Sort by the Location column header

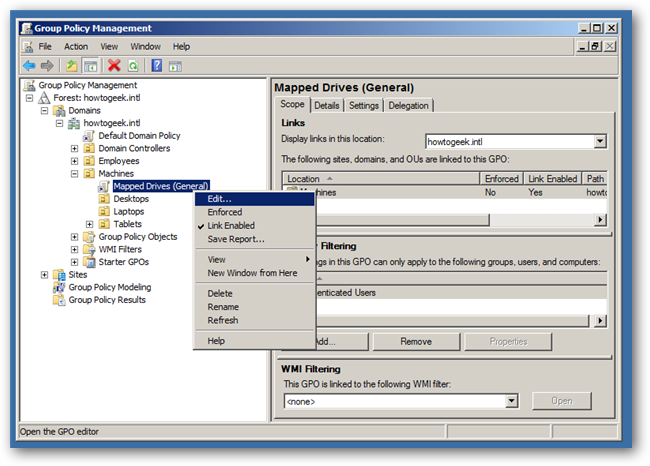point(381,179)
